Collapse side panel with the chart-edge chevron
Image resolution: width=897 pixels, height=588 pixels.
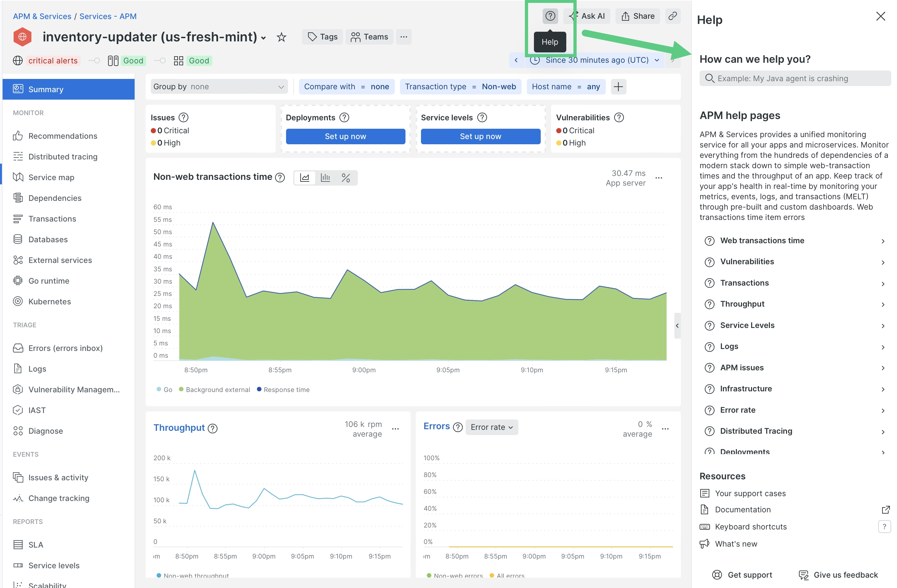[677, 326]
